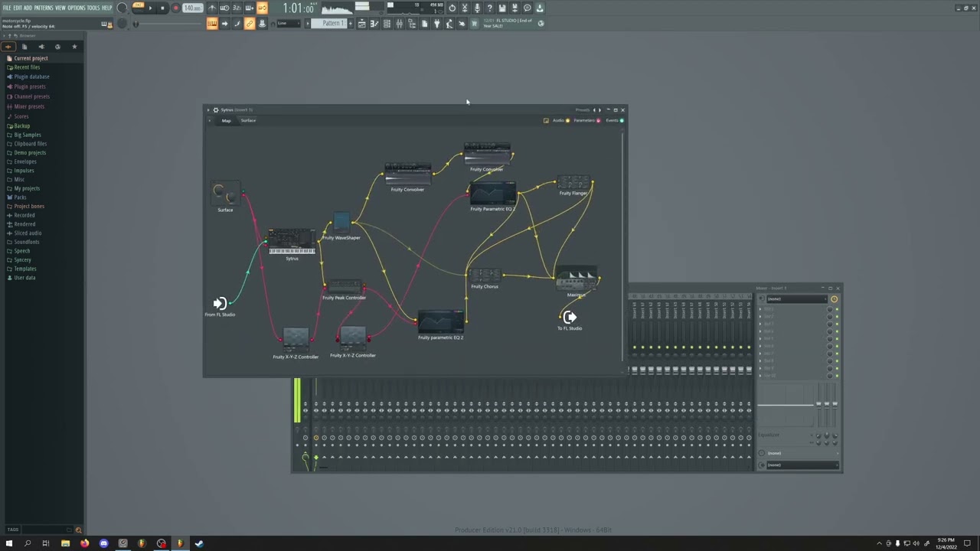Switch to the Surface tab in Patcher
980x551 pixels.
(x=248, y=120)
